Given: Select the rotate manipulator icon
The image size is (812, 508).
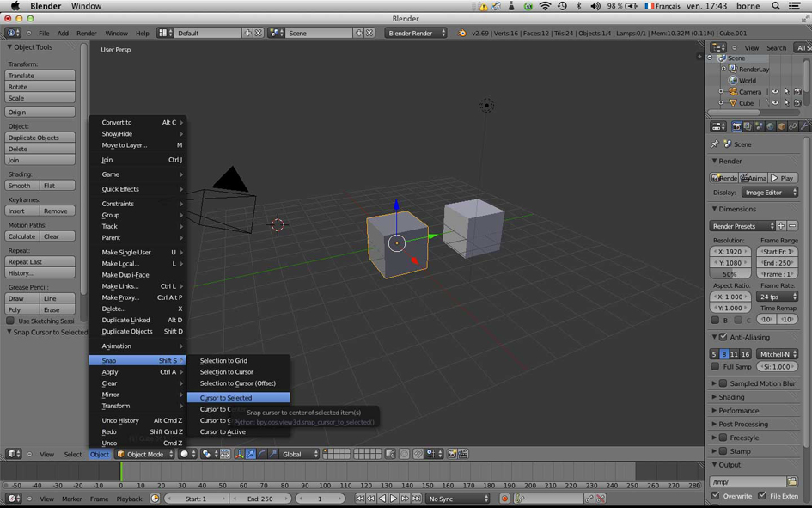Looking at the screenshot, I should 262,454.
